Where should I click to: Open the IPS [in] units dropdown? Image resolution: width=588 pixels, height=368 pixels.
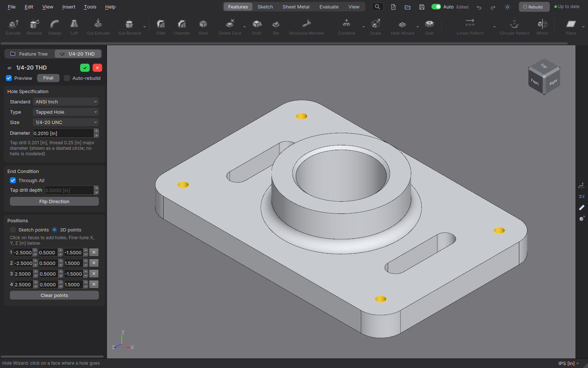pyautogui.click(x=569, y=363)
